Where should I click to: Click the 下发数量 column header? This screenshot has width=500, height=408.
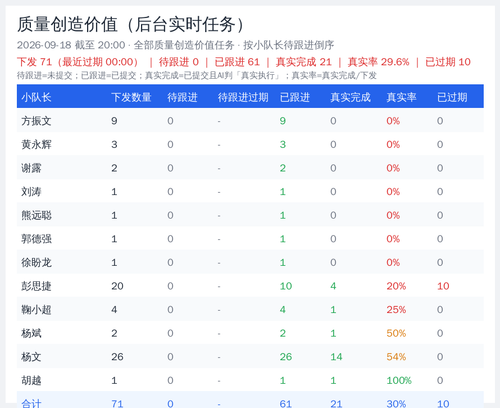point(131,97)
